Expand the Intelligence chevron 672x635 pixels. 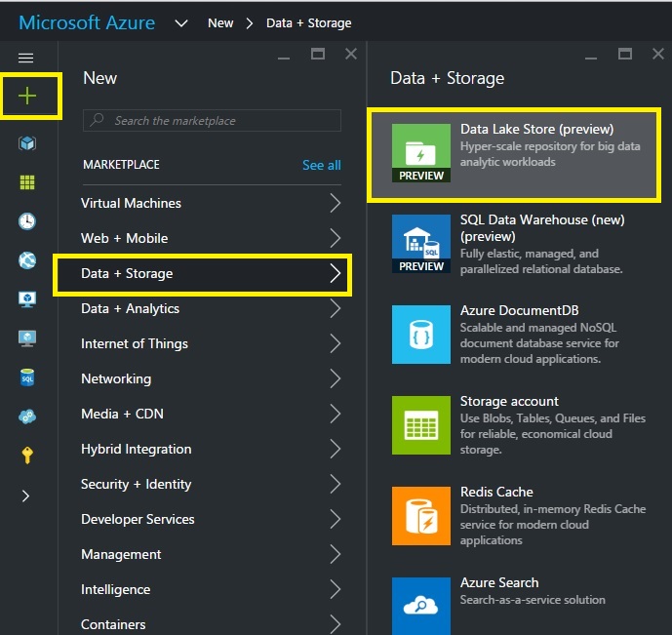coord(336,589)
